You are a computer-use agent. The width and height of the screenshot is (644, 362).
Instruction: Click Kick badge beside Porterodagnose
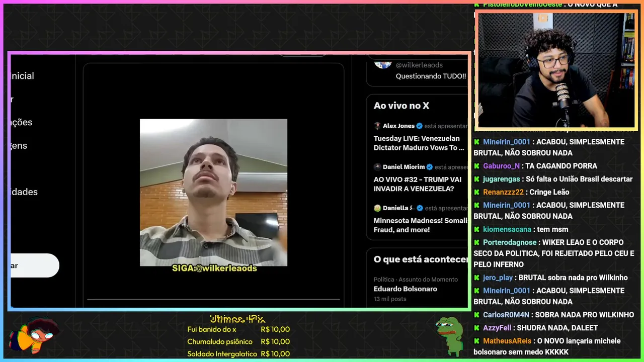477,242
